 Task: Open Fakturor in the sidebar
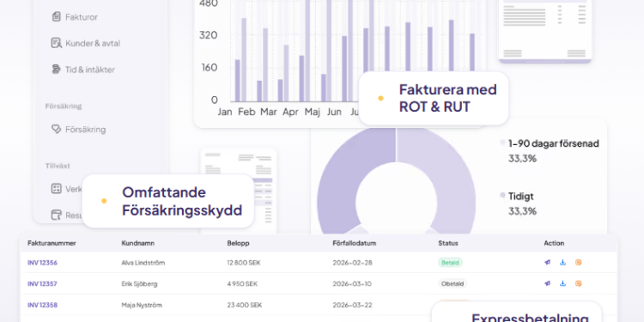coord(75,17)
